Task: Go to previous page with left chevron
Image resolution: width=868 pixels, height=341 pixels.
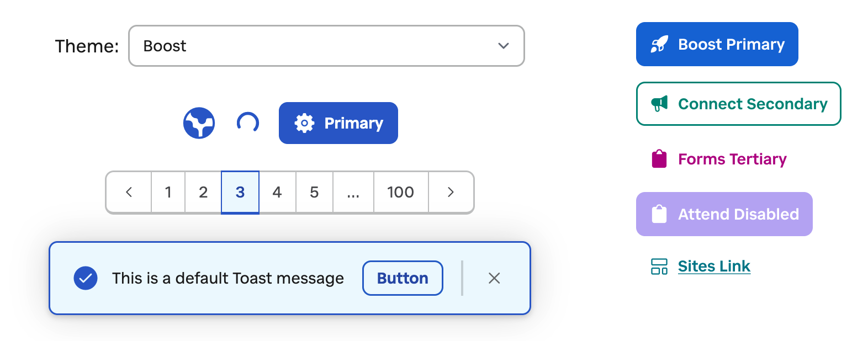Action: (129, 192)
